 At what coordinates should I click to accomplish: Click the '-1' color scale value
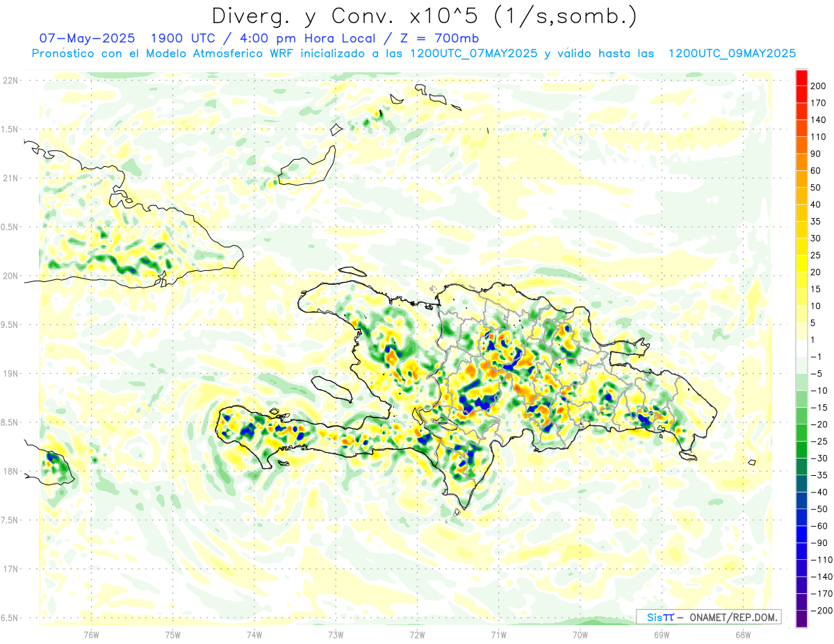coord(816,357)
